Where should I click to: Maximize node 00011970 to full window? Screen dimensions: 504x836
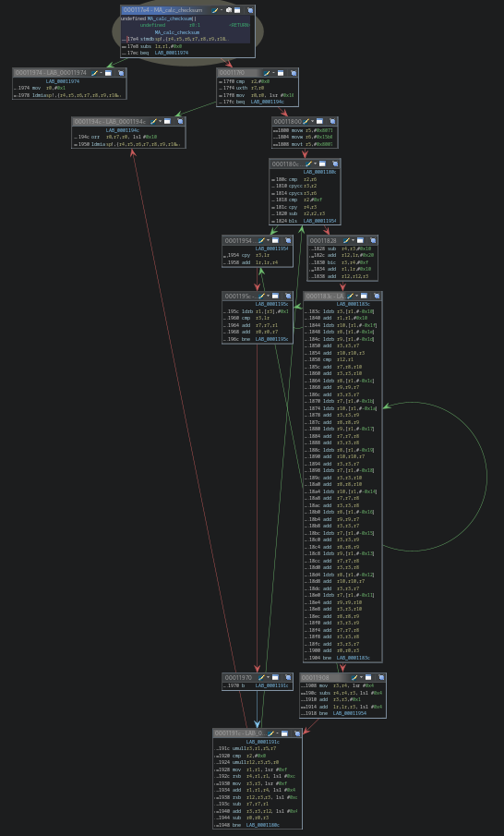(x=275, y=678)
